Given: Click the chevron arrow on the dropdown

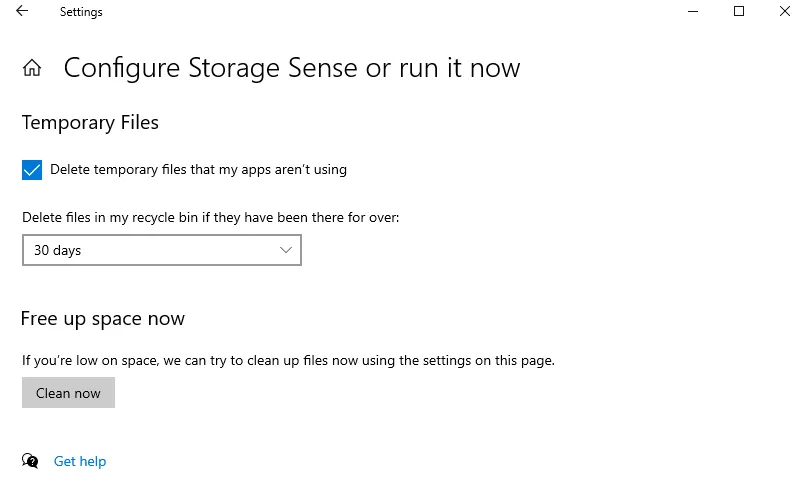Looking at the screenshot, I should pos(286,250).
